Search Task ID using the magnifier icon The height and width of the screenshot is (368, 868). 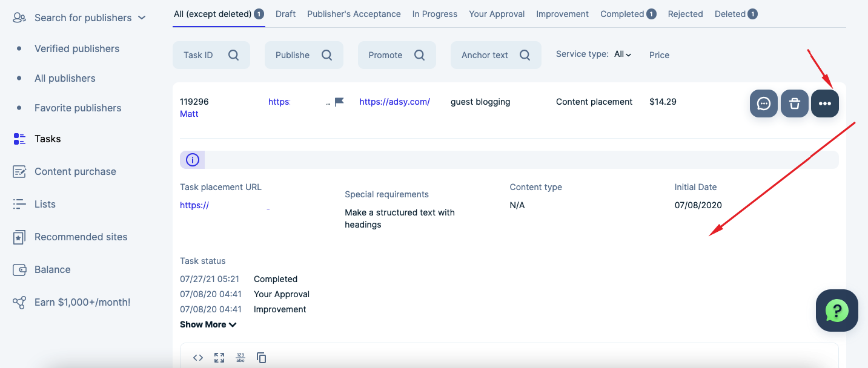click(234, 54)
